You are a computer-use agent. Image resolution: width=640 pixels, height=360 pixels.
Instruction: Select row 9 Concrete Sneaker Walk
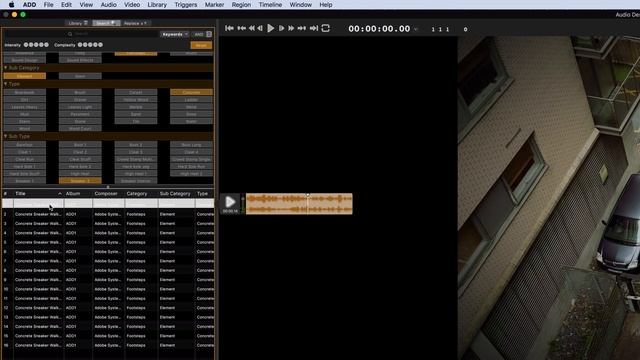point(109,280)
